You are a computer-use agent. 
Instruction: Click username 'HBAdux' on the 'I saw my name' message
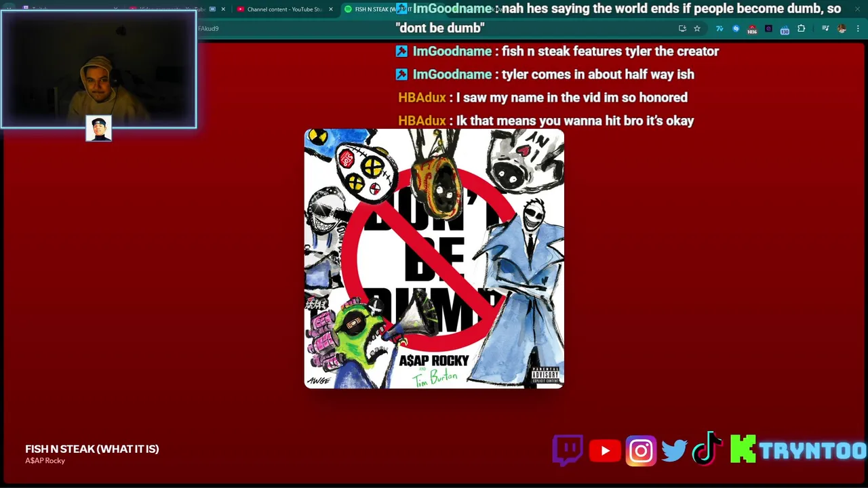click(x=422, y=98)
